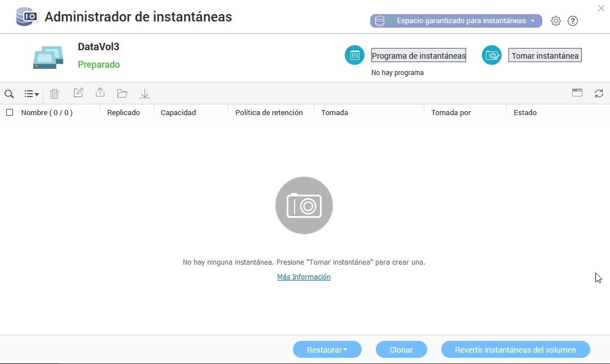Viewport: 610px width, 364px height.
Task: Follow the 'Más Información' link
Action: [304, 277]
